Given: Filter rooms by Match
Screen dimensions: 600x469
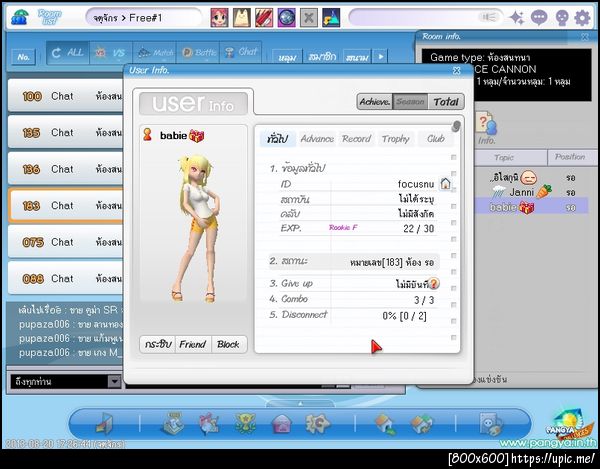Looking at the screenshot, I should [x=154, y=53].
